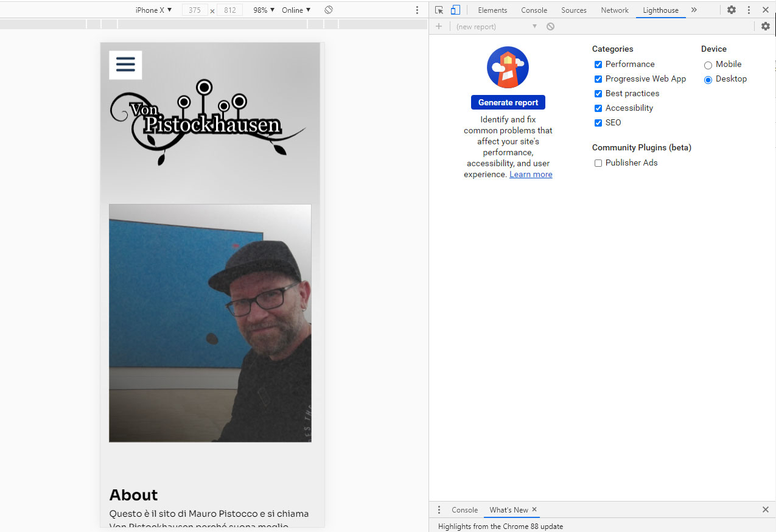Click the Community Plugins (beta) heading

click(x=641, y=147)
